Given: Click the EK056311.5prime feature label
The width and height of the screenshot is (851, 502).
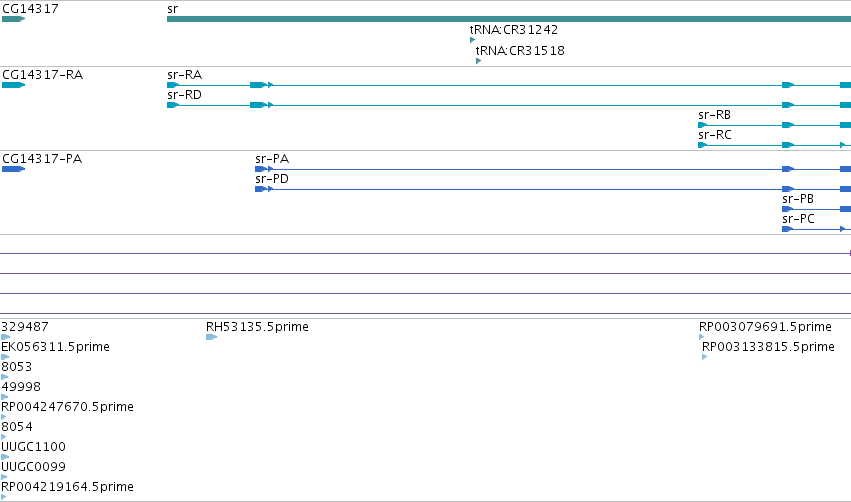Looking at the screenshot, I should (55, 346).
